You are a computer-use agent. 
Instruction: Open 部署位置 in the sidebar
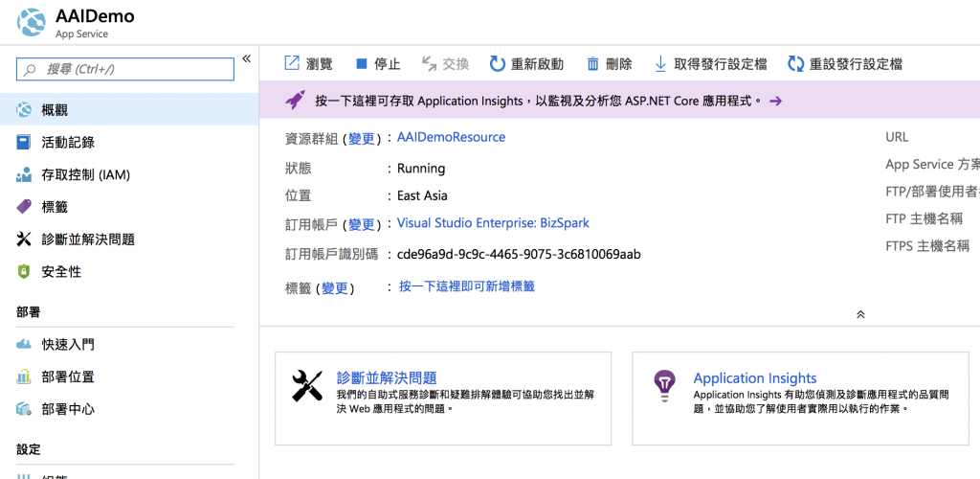point(129,377)
